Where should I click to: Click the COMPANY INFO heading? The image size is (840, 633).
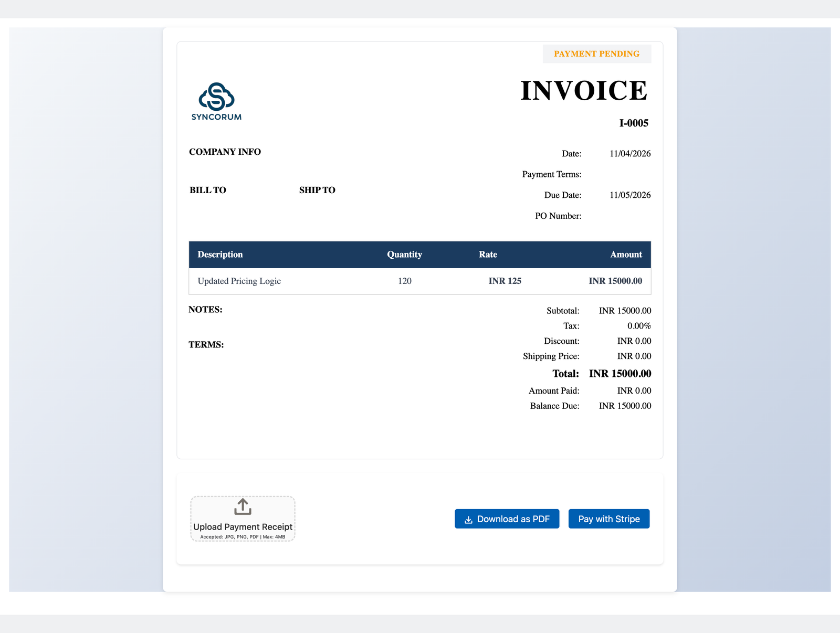(225, 152)
